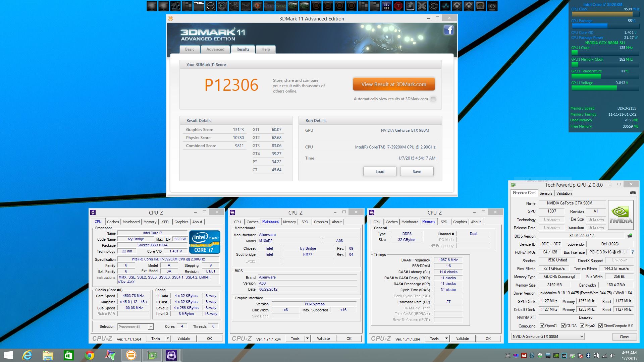The height and width of the screenshot is (362, 644).
Task: Open Graphics tab in CPU-Z motherboard window
Action: click(x=321, y=222)
